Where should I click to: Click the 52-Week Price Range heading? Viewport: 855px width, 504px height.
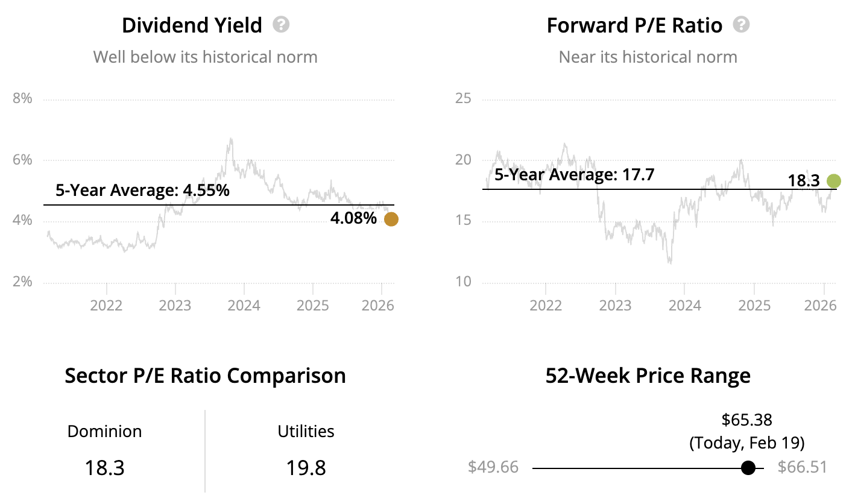tap(648, 376)
